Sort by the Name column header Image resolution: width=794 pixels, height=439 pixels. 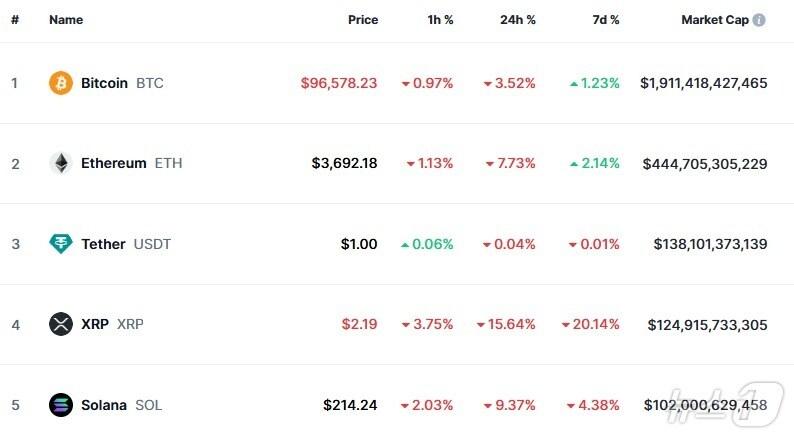tap(66, 20)
